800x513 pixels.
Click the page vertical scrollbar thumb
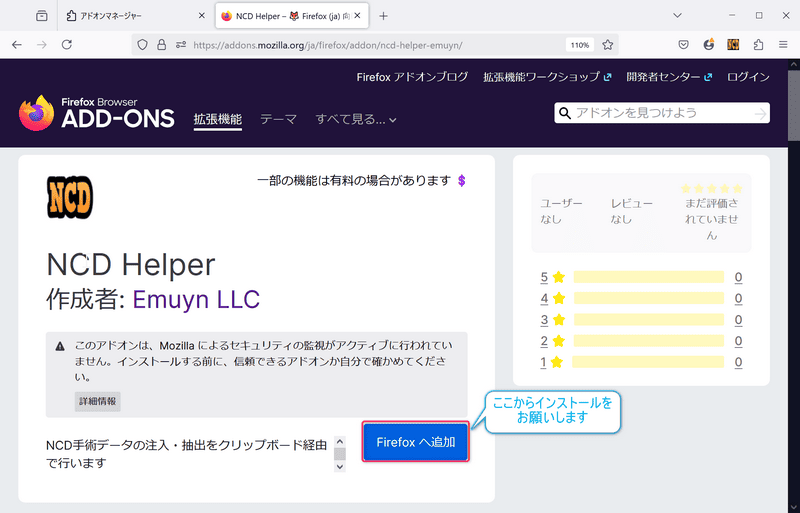(x=793, y=105)
